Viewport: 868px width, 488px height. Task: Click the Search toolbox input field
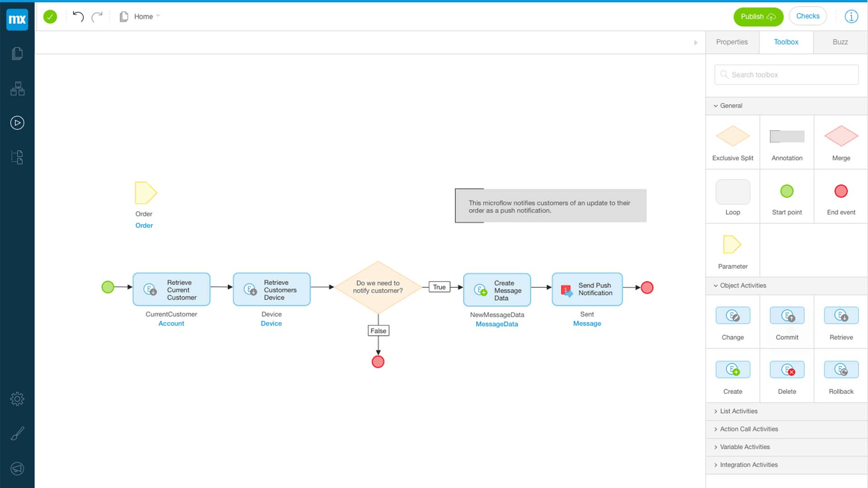pos(787,75)
